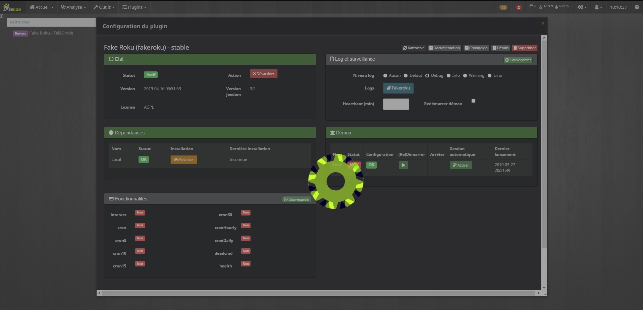Open the Accueil menu

point(41,7)
